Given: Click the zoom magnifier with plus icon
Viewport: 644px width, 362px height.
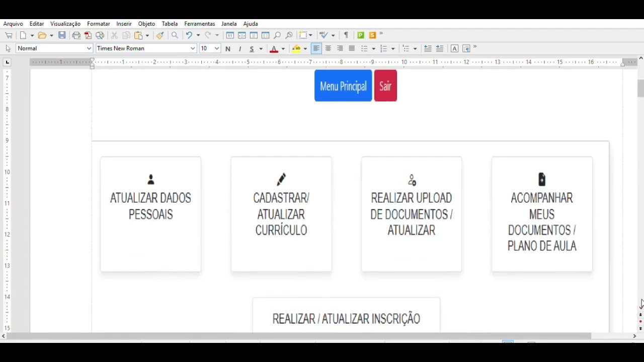Looking at the screenshot, I should [x=289, y=35].
